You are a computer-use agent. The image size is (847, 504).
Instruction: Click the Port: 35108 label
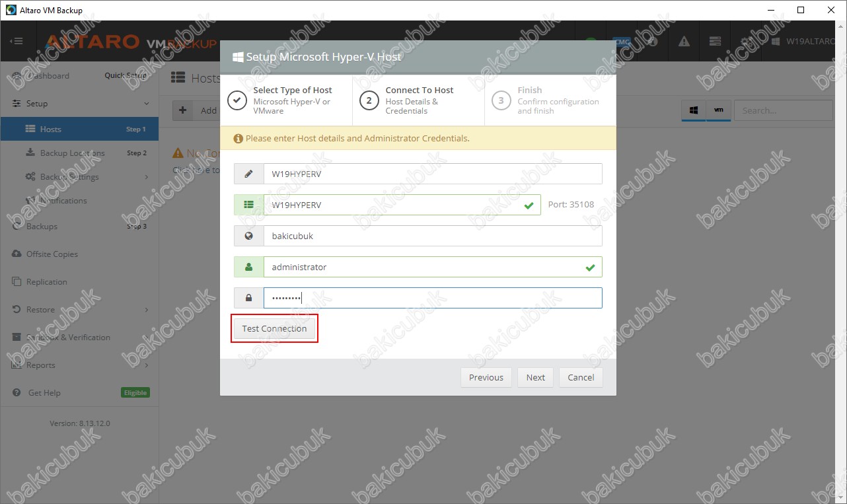(x=571, y=205)
